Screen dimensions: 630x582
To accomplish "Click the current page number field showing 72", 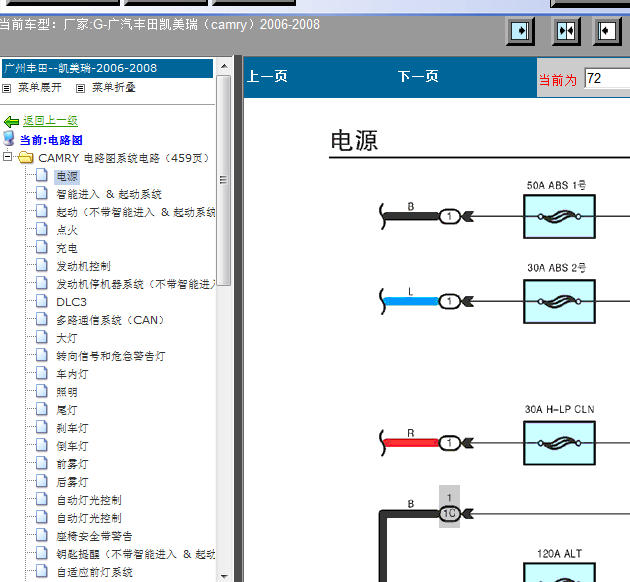I will click(x=607, y=78).
